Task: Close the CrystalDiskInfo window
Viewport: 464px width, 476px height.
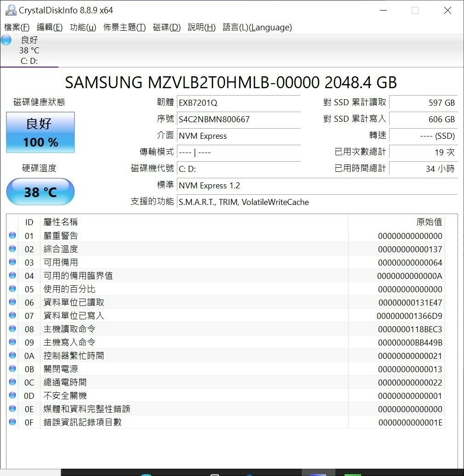Action: [x=447, y=10]
